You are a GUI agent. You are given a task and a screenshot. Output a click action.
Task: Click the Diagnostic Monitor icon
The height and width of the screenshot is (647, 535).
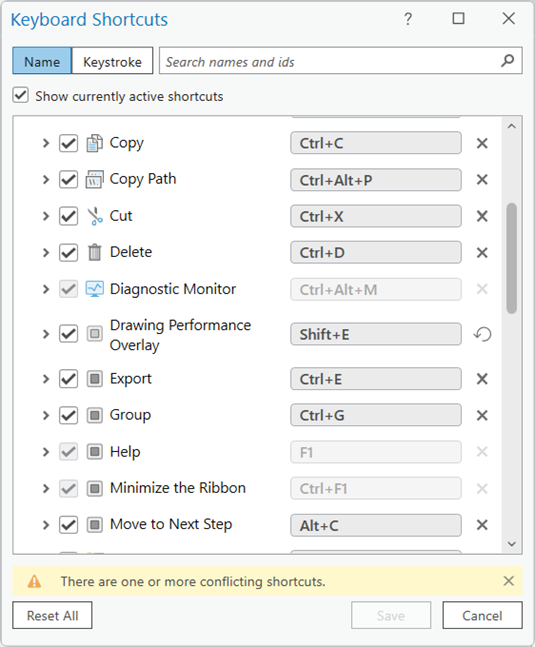(x=94, y=289)
